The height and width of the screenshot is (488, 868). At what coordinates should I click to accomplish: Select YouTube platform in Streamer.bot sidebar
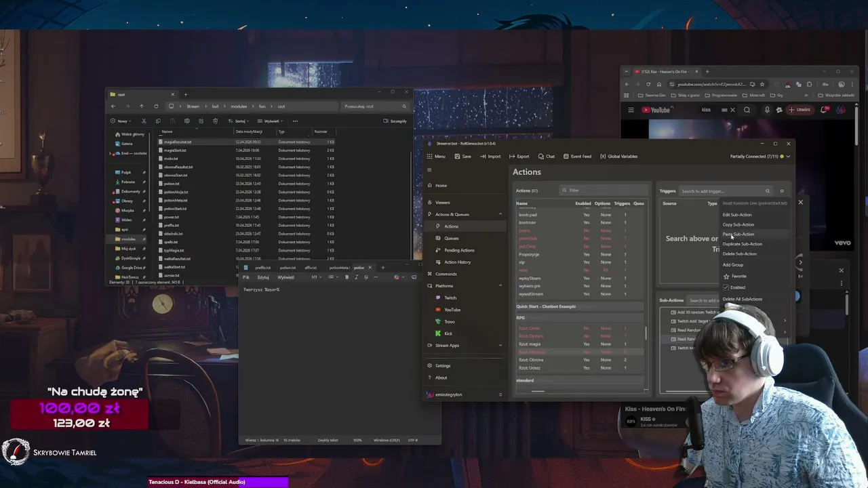452,310
